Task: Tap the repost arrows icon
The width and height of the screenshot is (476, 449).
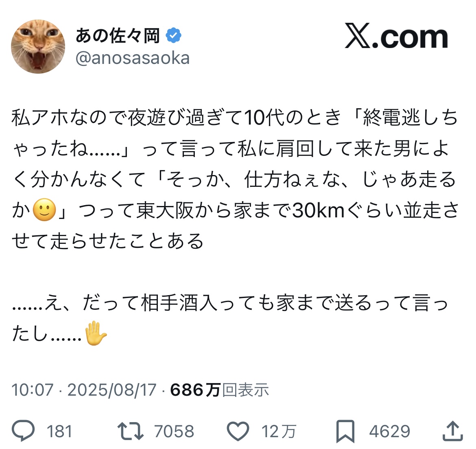Action: [x=130, y=431]
